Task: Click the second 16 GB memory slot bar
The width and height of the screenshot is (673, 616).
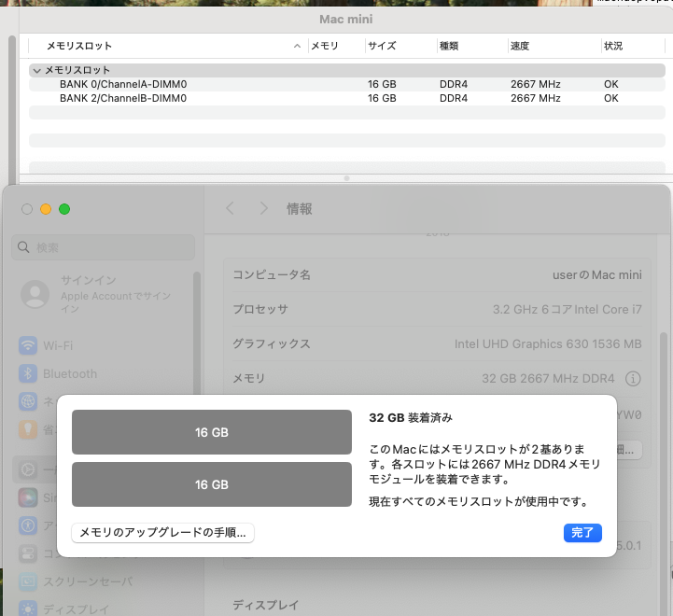Action: tap(212, 484)
